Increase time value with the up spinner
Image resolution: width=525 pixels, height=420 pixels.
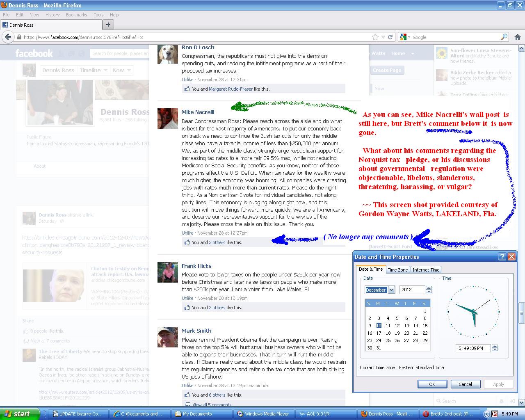(x=495, y=346)
